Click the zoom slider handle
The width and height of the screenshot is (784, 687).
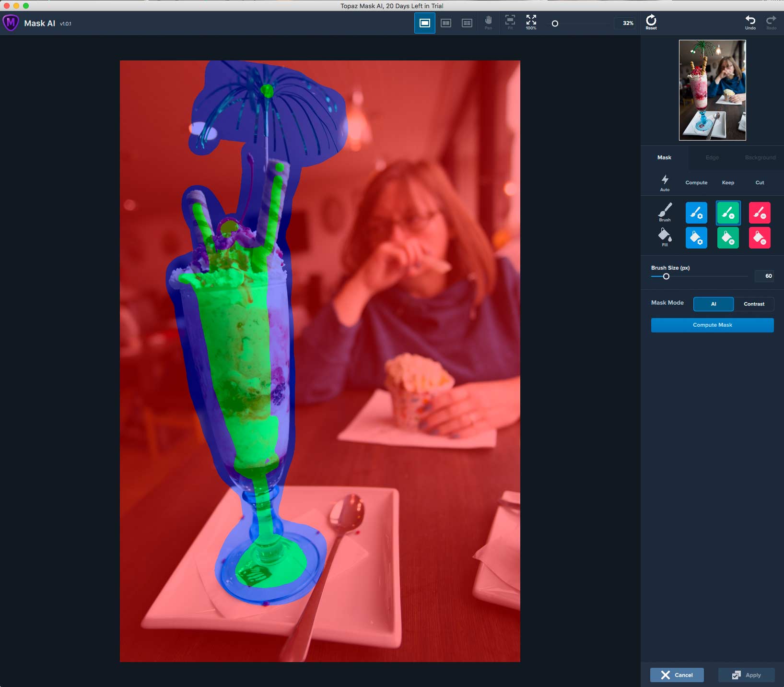click(555, 24)
